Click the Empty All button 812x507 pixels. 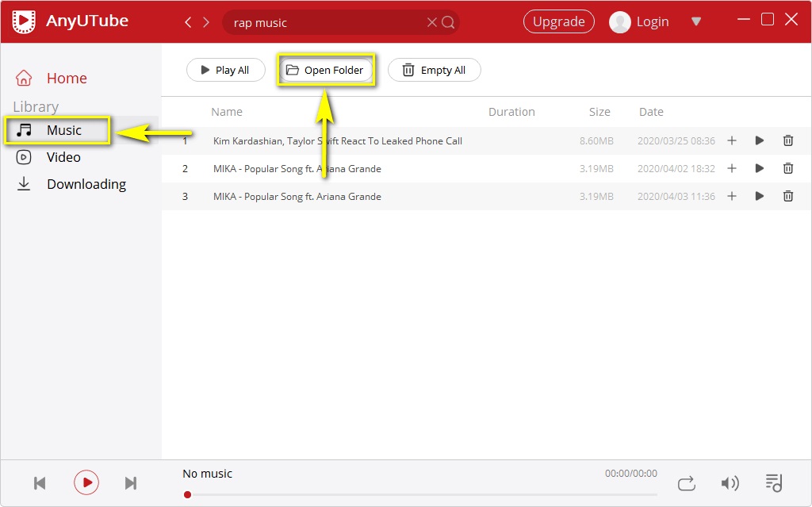[434, 70]
